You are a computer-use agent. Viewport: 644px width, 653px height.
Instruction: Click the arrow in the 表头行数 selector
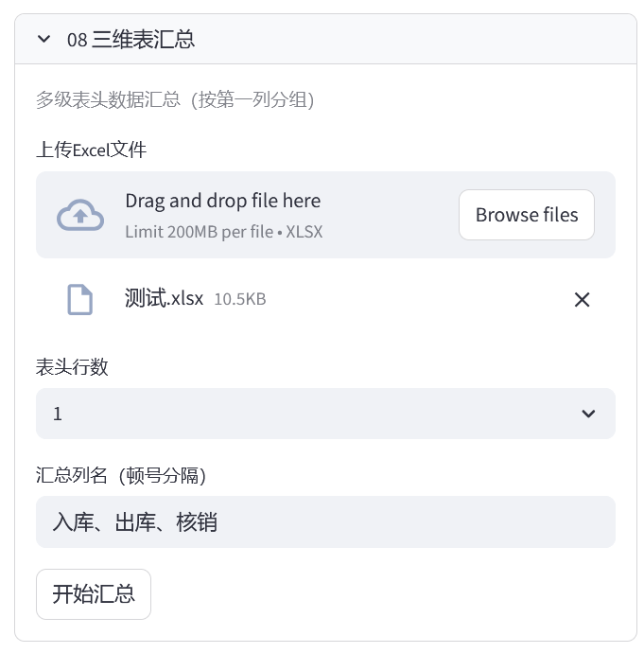tap(588, 414)
